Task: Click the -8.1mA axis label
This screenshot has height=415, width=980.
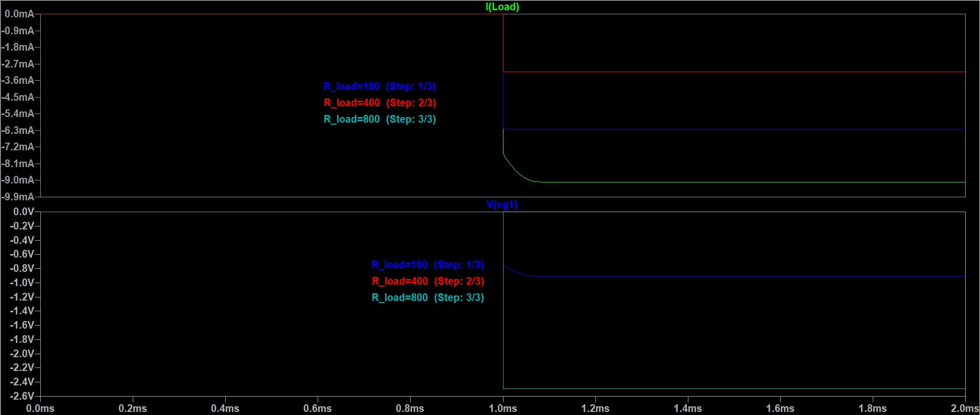Action: [18, 164]
